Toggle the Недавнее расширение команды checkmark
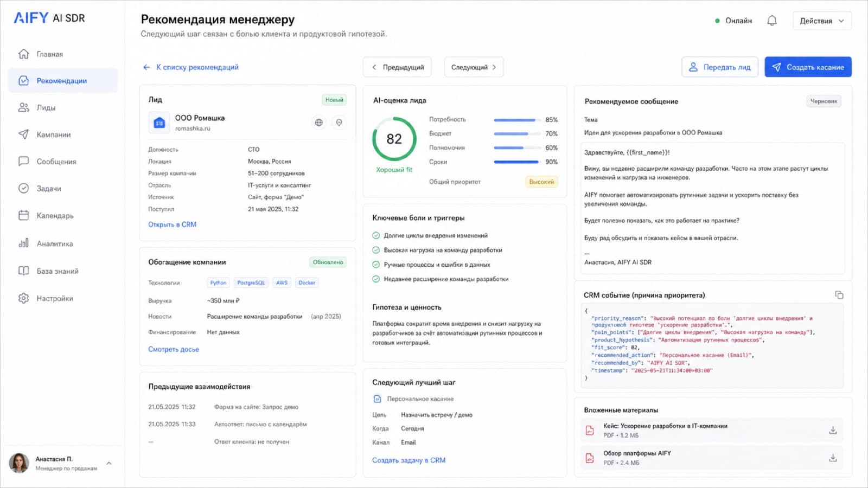Viewport: 868px width, 488px height. [x=376, y=279]
